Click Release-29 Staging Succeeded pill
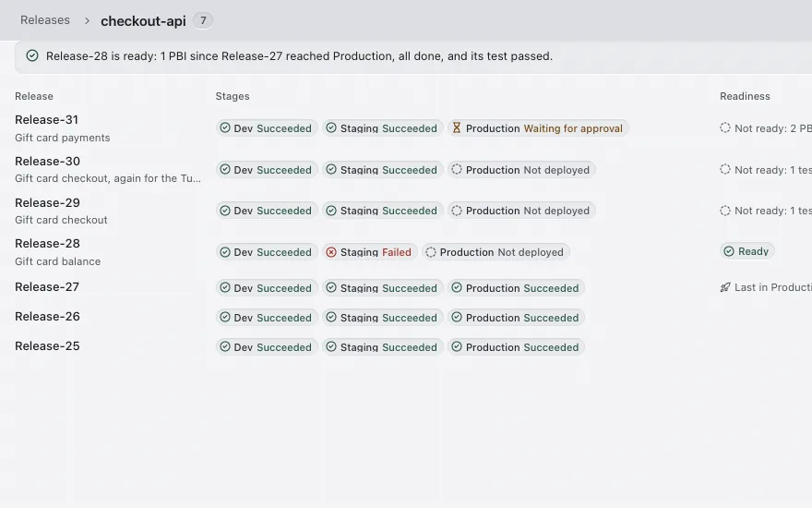Screen dimensions: 812x508 pyautogui.click(x=382, y=211)
